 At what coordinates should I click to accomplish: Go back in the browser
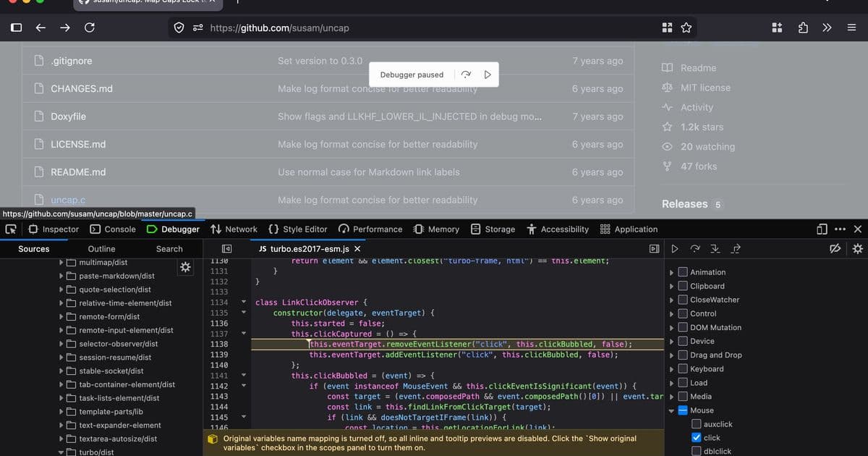(41, 28)
